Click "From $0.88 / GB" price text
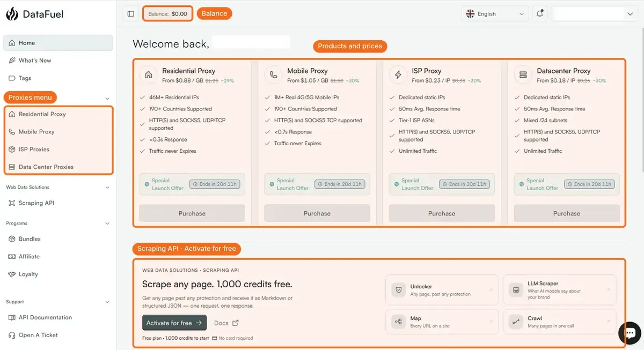The height and width of the screenshot is (350, 644). (182, 80)
